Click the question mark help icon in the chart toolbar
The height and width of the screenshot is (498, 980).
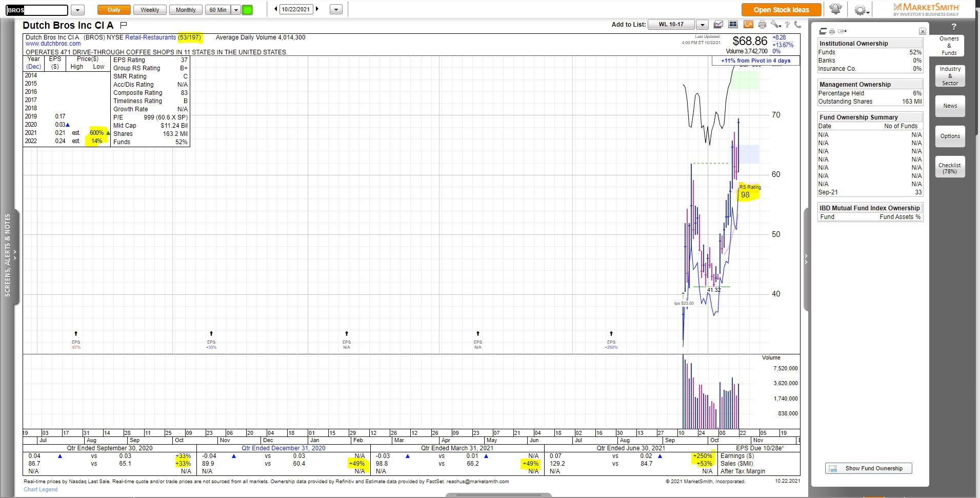click(787, 24)
